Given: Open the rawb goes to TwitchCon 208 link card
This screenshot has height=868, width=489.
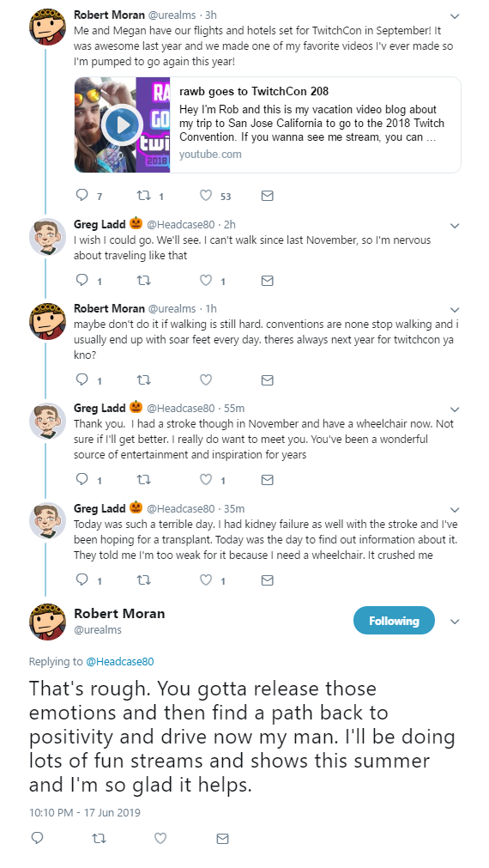Looking at the screenshot, I should [x=268, y=125].
